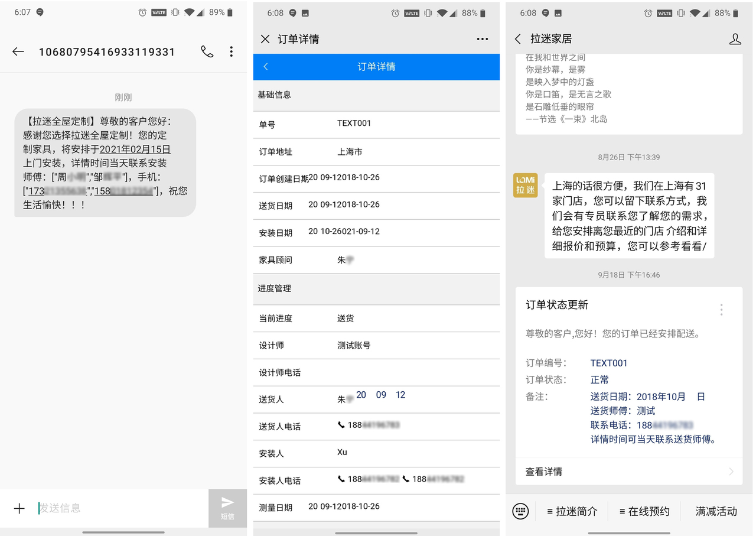Tap the plus attachment icon
The width and height of the screenshot is (756, 536).
pyautogui.click(x=19, y=508)
